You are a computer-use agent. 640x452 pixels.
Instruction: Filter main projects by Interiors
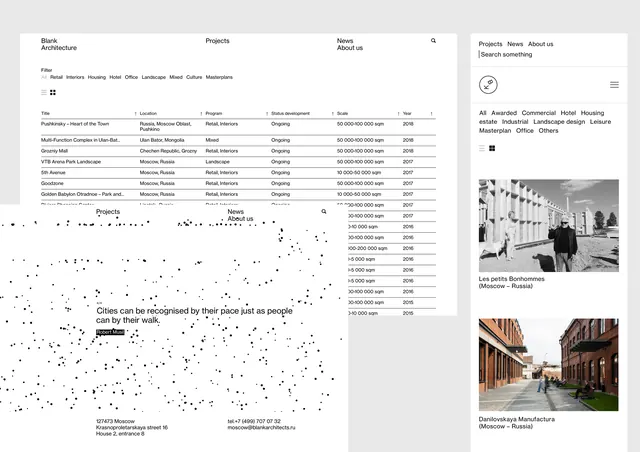coord(75,77)
